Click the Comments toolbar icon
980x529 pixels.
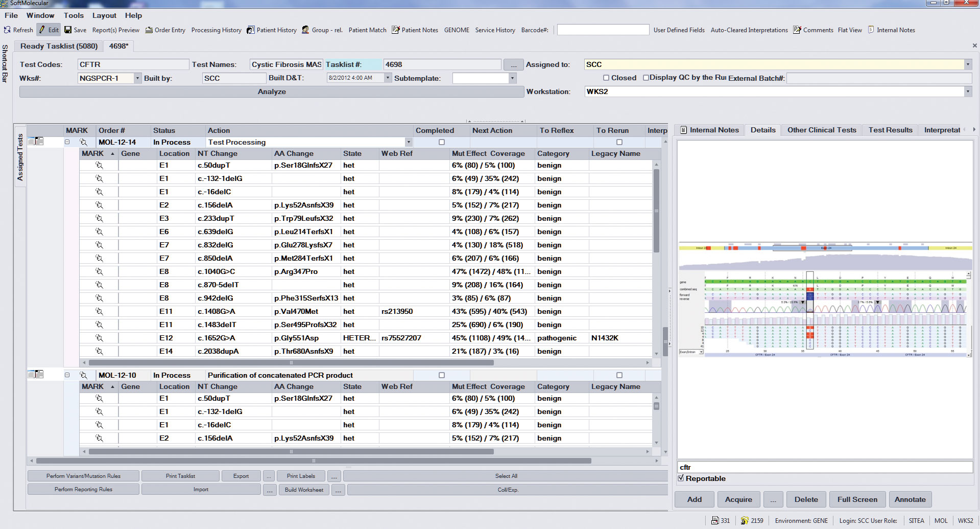(797, 30)
